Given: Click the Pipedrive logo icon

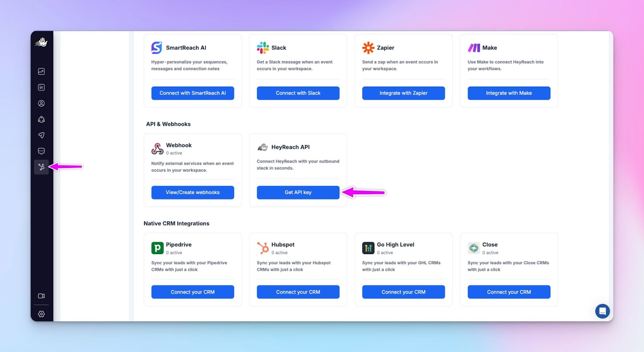Looking at the screenshot, I should pyautogui.click(x=157, y=248).
